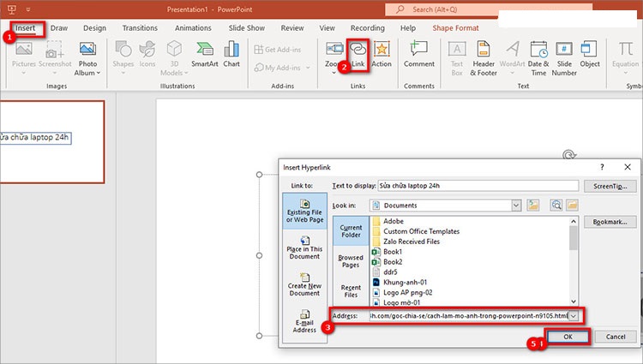
Task: Select the View tab
Action: [x=328, y=28]
